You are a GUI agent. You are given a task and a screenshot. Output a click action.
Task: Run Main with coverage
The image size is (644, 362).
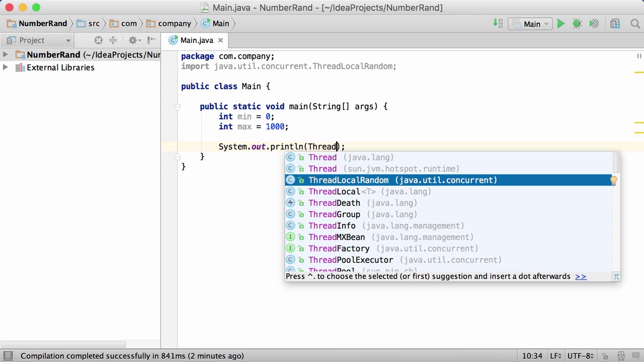pos(594,24)
